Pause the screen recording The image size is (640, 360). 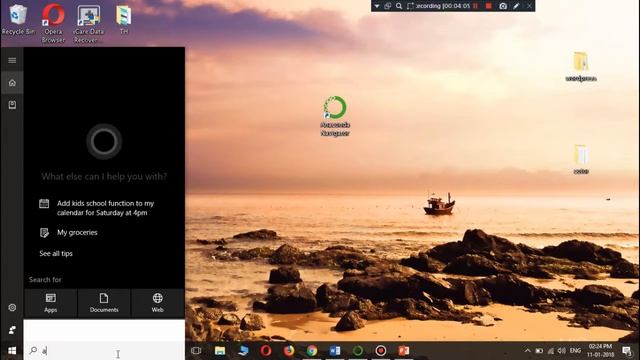coord(475,6)
